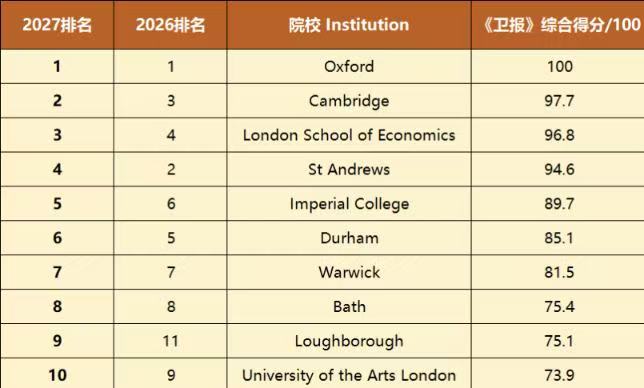The image size is (644, 388).
Task: Select the Bath institution cell
Action: tap(349, 307)
